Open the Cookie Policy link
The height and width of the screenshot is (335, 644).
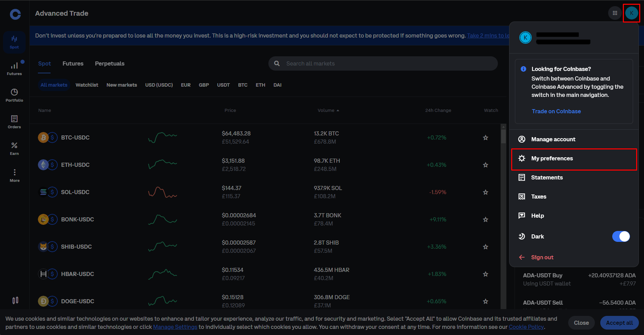pos(526,327)
